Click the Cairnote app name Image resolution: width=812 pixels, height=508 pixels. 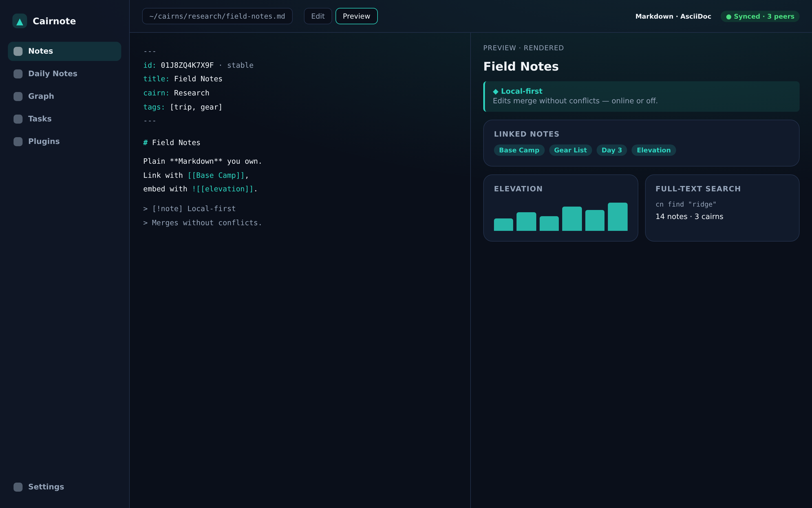(x=54, y=21)
